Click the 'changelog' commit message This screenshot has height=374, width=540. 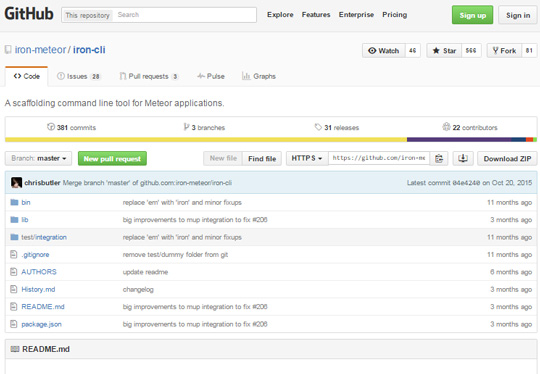138,289
